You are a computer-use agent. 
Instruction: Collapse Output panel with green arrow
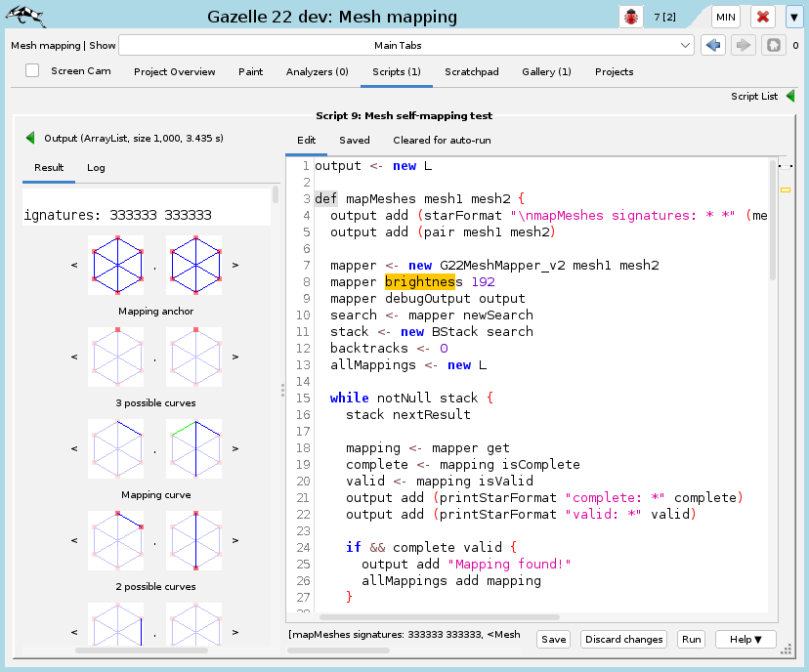point(30,139)
